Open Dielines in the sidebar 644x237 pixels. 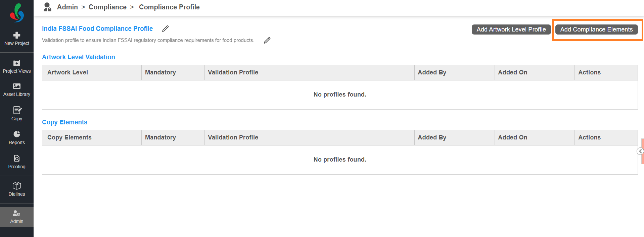click(x=17, y=189)
